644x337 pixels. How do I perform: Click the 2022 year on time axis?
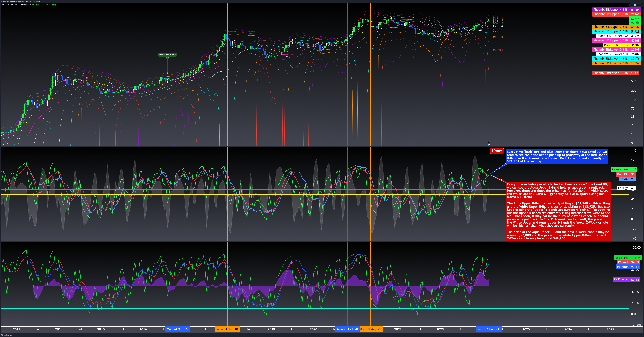pyautogui.click(x=398, y=329)
